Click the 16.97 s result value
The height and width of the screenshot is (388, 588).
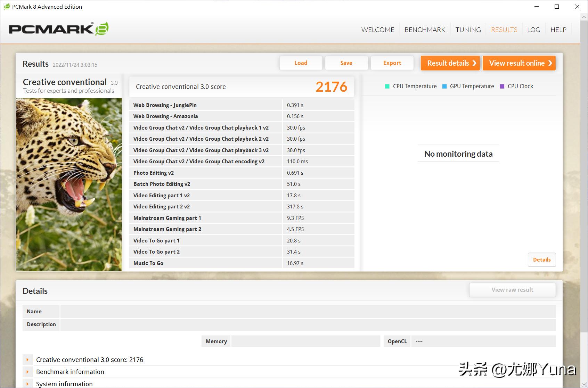295,263
